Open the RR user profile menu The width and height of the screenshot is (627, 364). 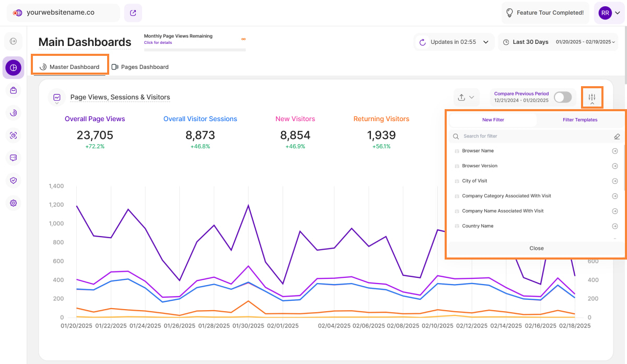(x=609, y=13)
